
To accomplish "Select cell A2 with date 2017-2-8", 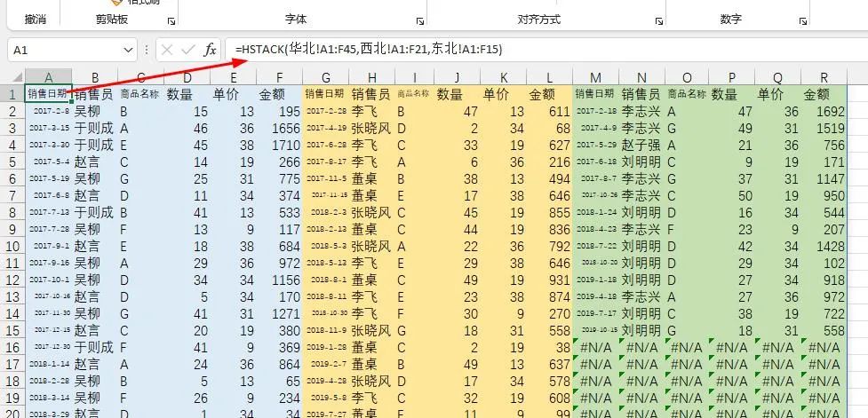I will (x=49, y=111).
